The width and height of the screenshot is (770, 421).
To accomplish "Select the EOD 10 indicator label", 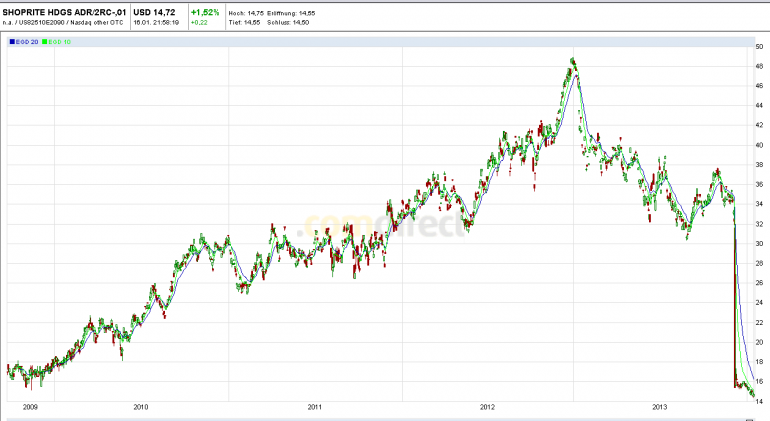I will [59, 42].
